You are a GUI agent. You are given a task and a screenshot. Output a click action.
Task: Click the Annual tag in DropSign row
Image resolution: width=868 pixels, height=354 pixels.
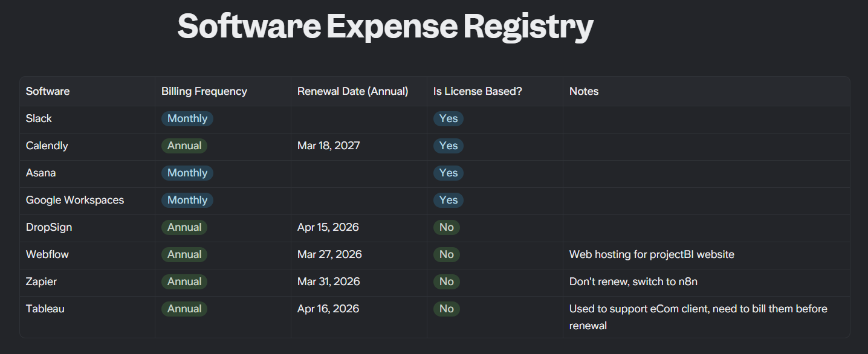(184, 227)
